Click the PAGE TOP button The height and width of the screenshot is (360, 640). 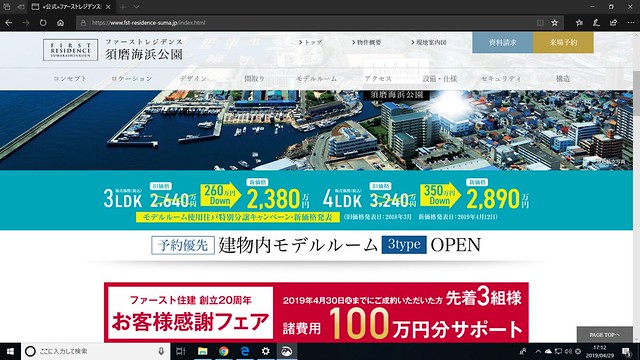tap(604, 335)
